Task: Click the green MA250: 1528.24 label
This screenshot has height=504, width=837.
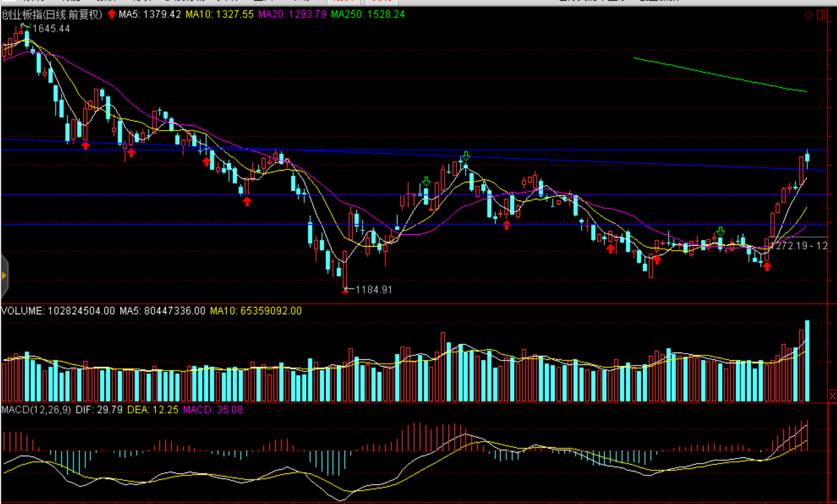Action: pyautogui.click(x=367, y=14)
